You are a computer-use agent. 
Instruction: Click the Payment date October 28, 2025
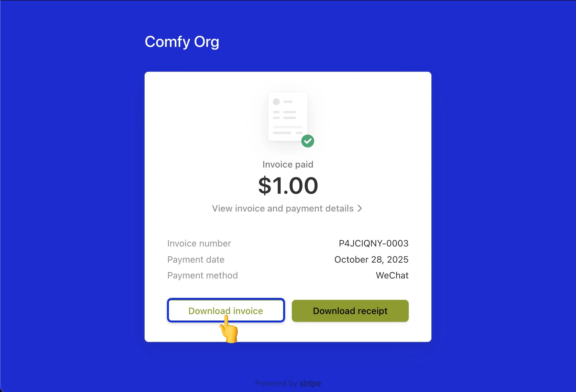371,259
